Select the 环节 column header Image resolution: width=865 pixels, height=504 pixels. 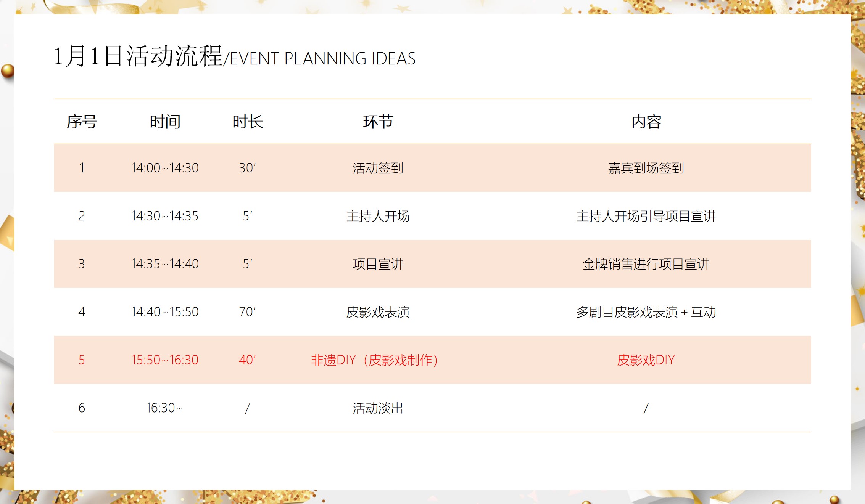pos(378,122)
